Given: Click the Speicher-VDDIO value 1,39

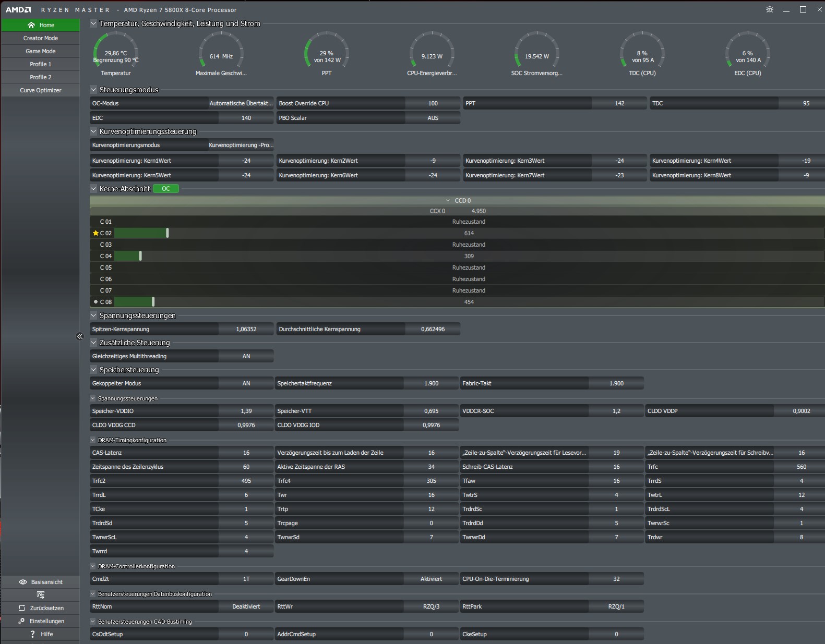Looking at the screenshot, I should (x=246, y=411).
